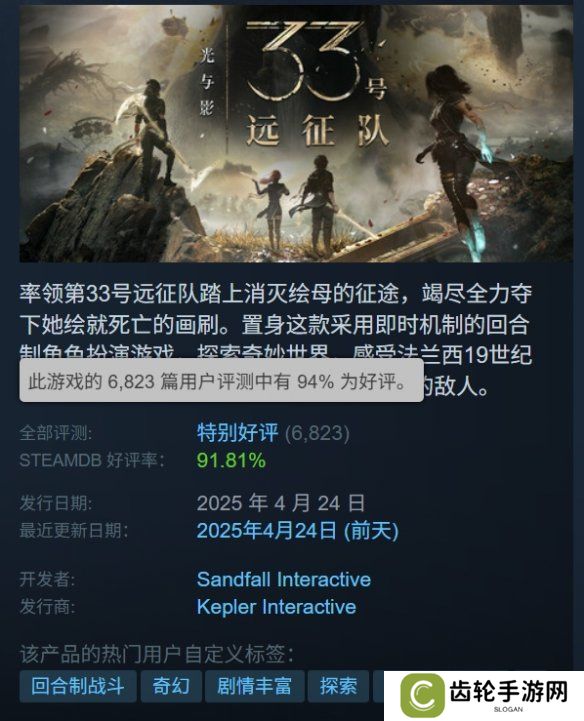This screenshot has height=721, width=584.
Task: Select the 奇幻 tag
Action: pyautogui.click(x=171, y=686)
